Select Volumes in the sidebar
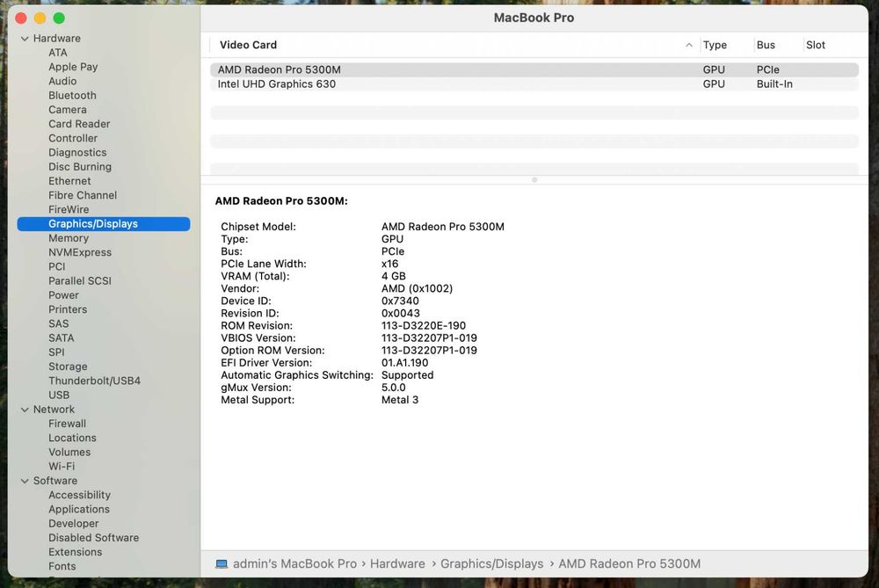The image size is (879, 588). click(x=69, y=453)
